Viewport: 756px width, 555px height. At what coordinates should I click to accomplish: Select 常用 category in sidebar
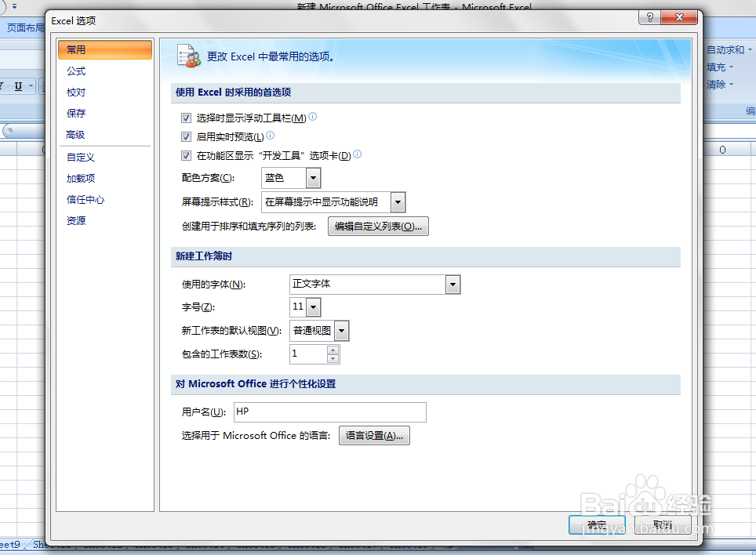pyautogui.click(x=104, y=49)
